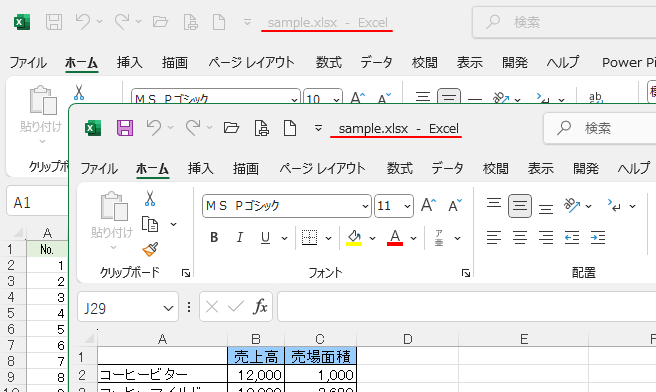Click Undo in the front window's quick access toolbar
Image resolution: width=656 pixels, height=392 pixels.
coord(154,128)
